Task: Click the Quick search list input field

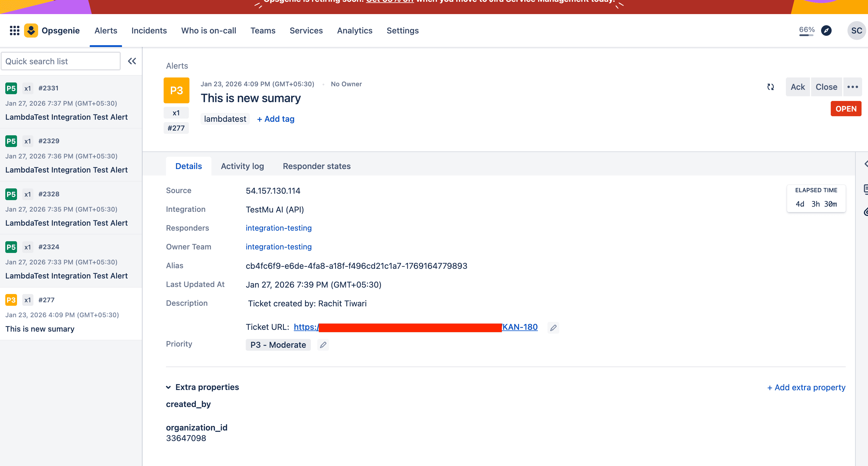Action: (61, 61)
